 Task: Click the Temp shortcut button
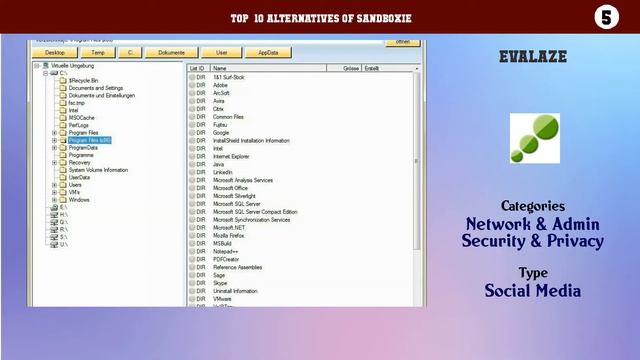tap(98, 53)
